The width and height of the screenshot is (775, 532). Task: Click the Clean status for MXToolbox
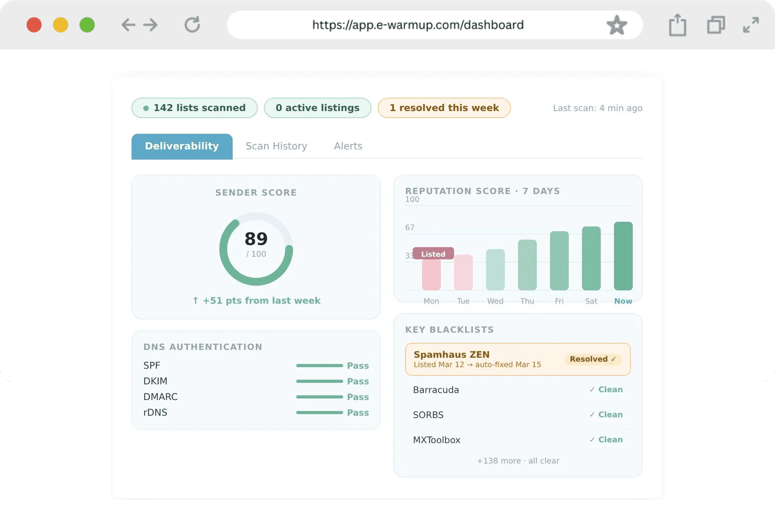[606, 440]
